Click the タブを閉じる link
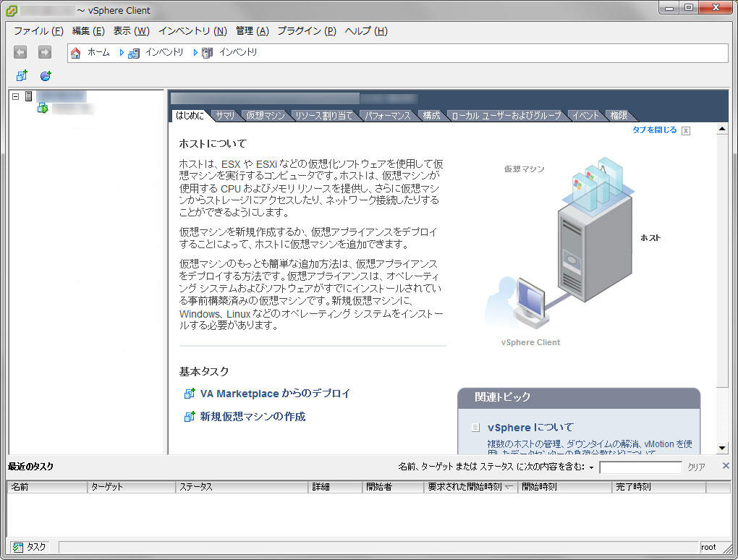 655,130
